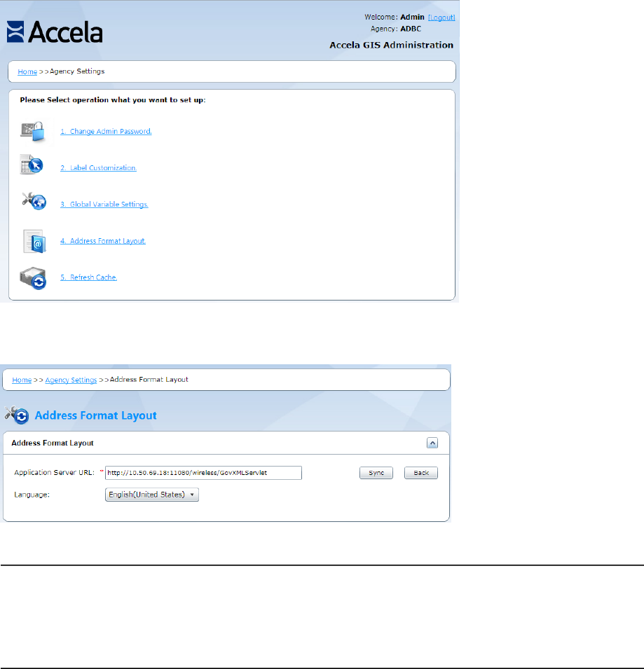This screenshot has height=669, width=644.
Task: Go Home from Address Format Layout breadcrumb
Action: (x=22, y=380)
